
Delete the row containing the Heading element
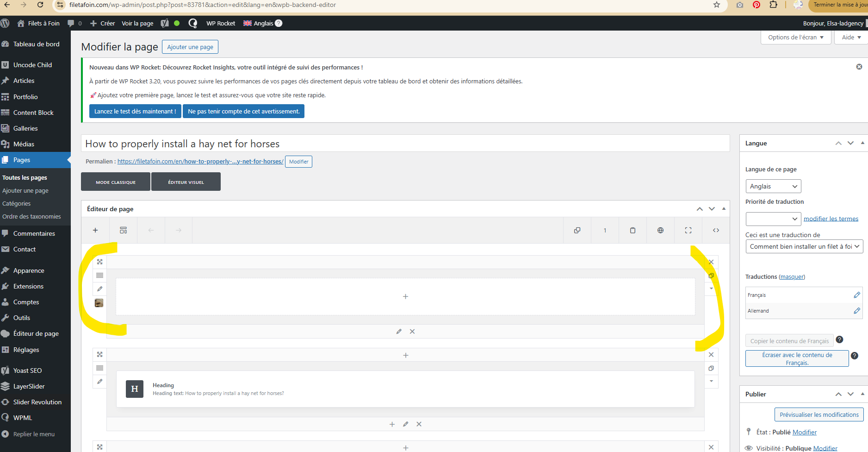pyautogui.click(x=711, y=355)
